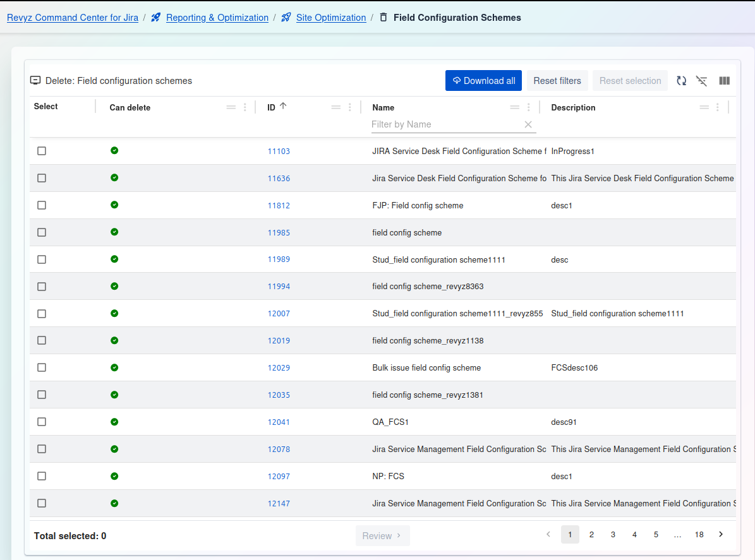Click drag handle icon on Description column
Viewport: 755px width, 560px height.
tap(704, 107)
